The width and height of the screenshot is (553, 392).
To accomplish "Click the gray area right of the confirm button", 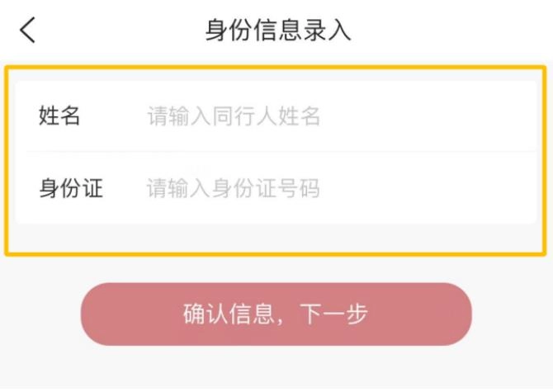I will (x=512, y=314).
